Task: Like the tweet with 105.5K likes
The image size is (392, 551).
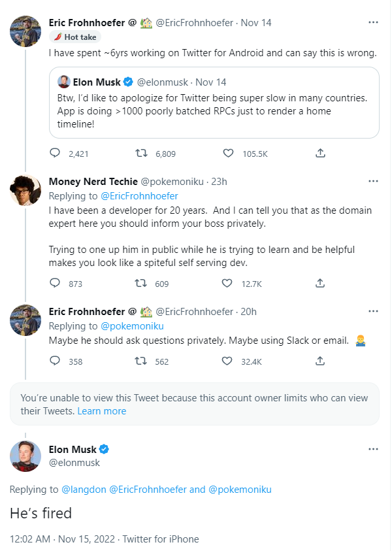Action: pos(228,154)
